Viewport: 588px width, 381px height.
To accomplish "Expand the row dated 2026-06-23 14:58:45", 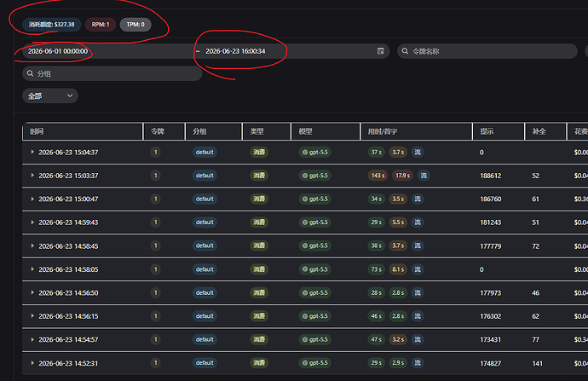I will point(32,245).
